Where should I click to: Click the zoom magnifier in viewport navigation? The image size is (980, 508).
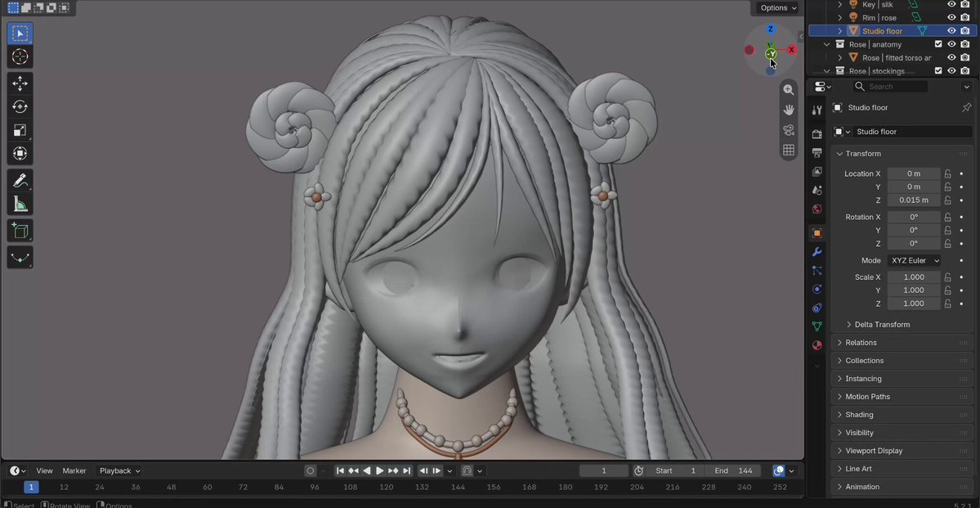(789, 90)
